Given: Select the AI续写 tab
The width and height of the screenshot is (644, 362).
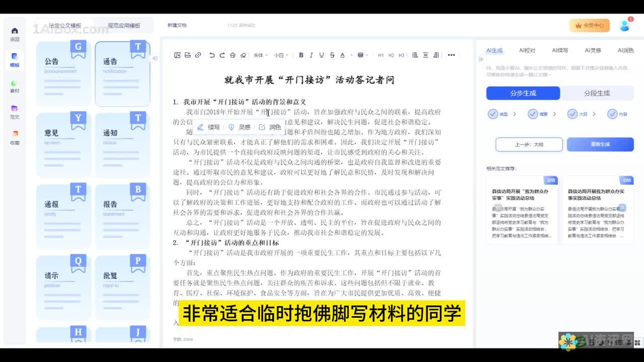Looking at the screenshot, I should click(x=559, y=50).
